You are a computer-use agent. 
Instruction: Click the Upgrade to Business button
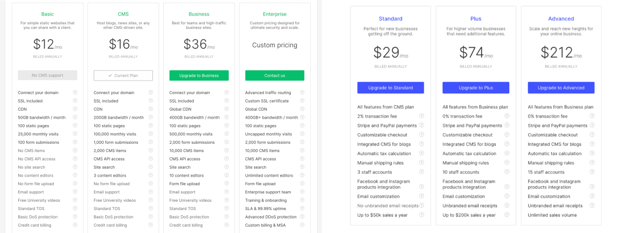199,76
